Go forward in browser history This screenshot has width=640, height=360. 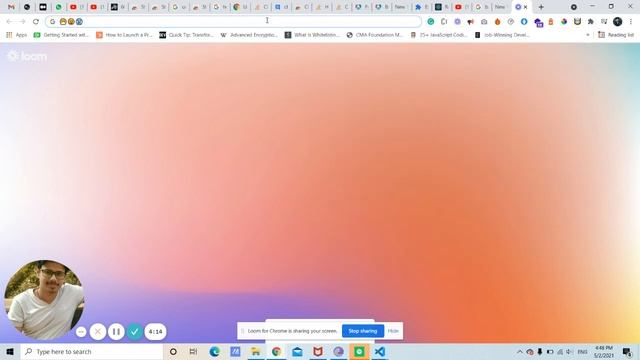coord(22,22)
